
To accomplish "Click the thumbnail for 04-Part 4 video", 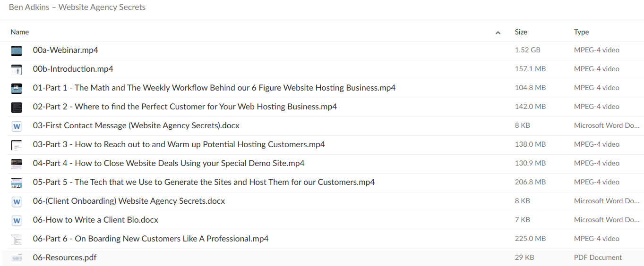I will point(17,164).
